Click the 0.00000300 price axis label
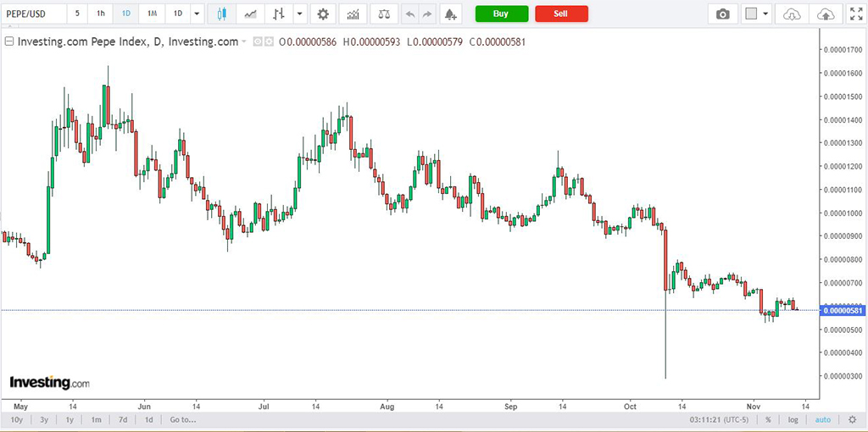This screenshot has height=432, width=868. point(842,376)
